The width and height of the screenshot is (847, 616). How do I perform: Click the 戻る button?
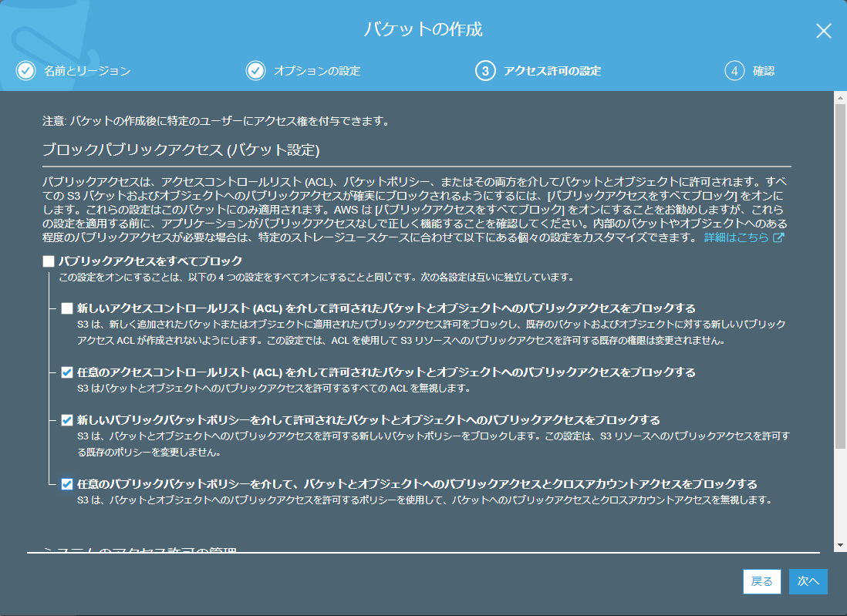(x=761, y=581)
